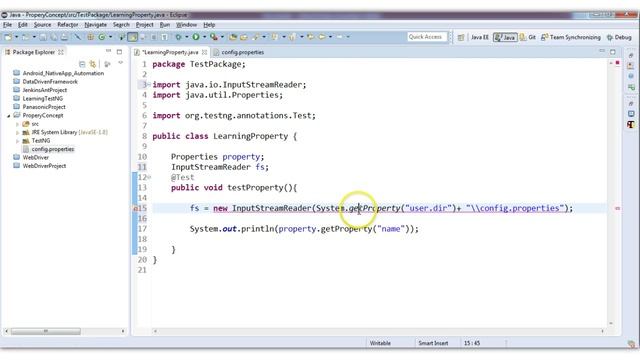Image resolution: width=640 pixels, height=360 pixels.
Task: Collapse the ProperyConcept project node
Action: (9, 116)
